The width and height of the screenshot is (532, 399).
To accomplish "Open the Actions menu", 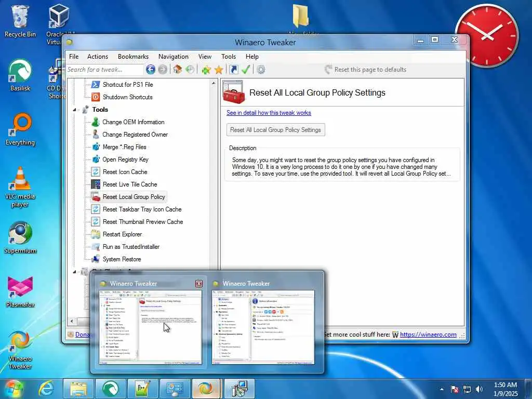I will (98, 57).
